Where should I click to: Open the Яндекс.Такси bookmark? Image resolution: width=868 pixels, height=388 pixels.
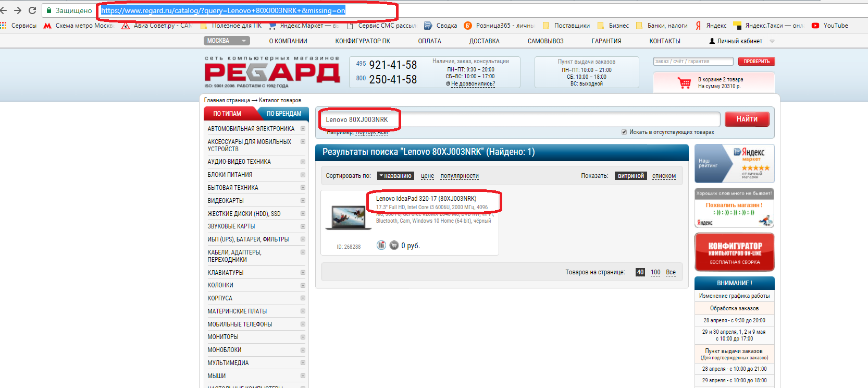point(768,26)
